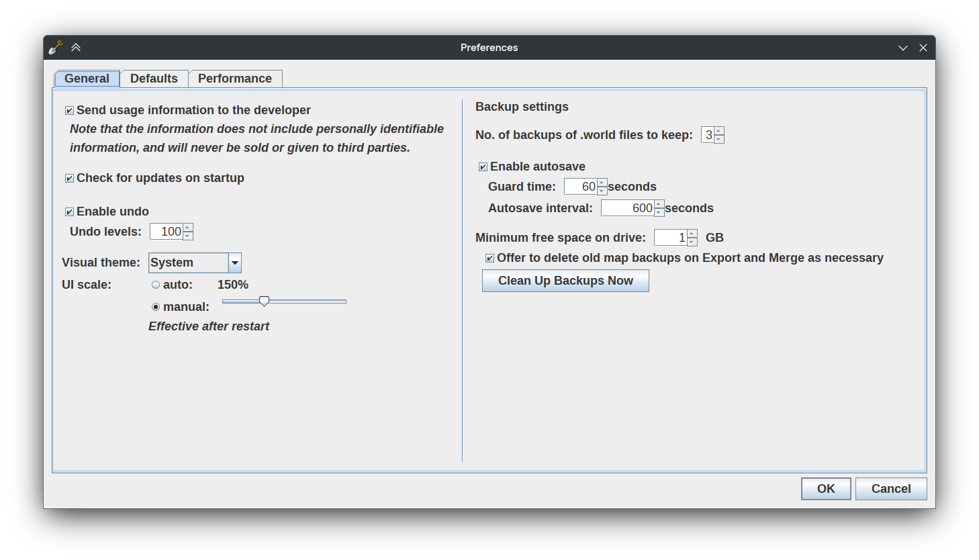Select the auto UI scale radio button

click(x=156, y=285)
